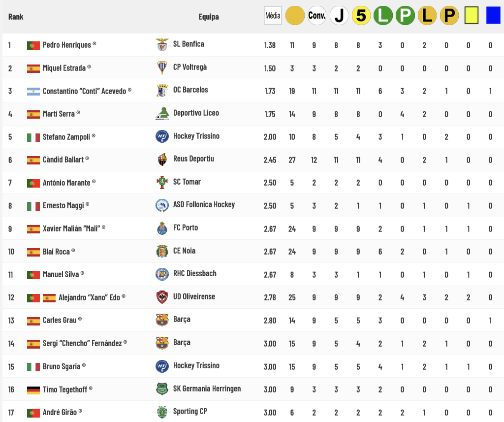Sort by the Rank column header
This screenshot has width=504, height=422.
click(x=16, y=17)
